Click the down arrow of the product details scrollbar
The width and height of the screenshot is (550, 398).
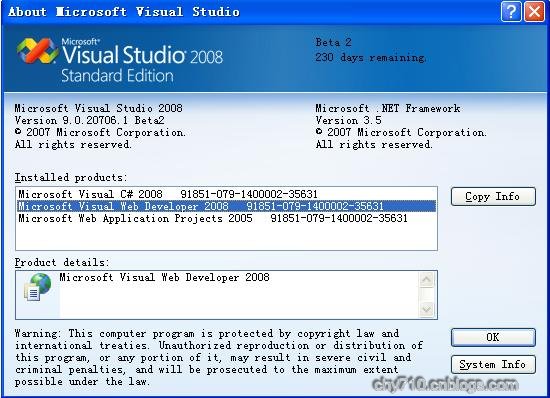tap(427, 310)
